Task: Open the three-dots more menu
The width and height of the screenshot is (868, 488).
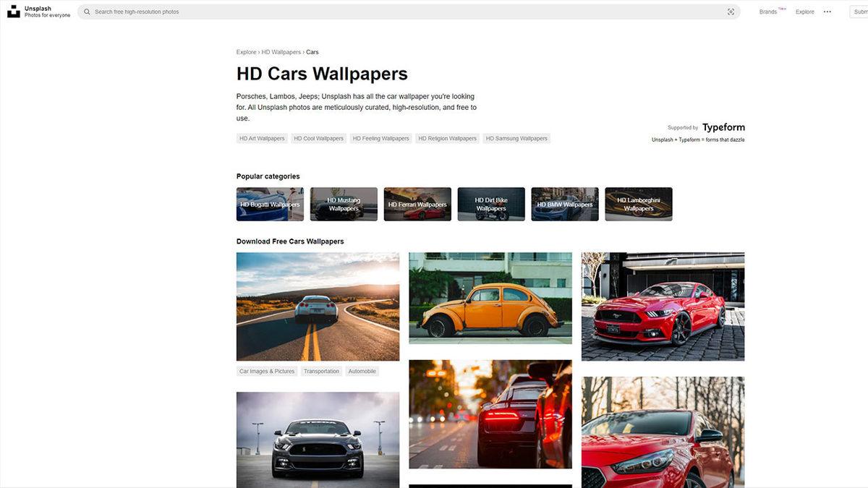Action: point(827,12)
